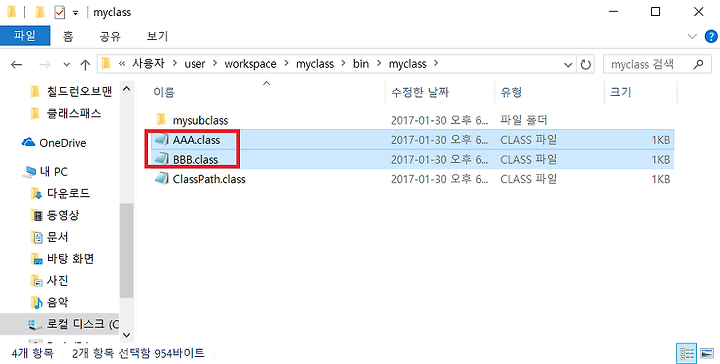Click workspace in the address path

click(250, 64)
